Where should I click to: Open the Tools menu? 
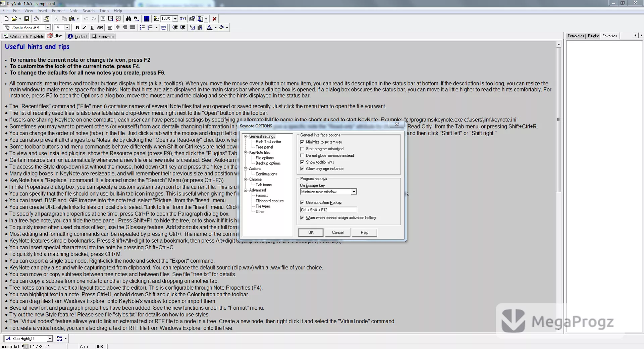[x=104, y=11]
